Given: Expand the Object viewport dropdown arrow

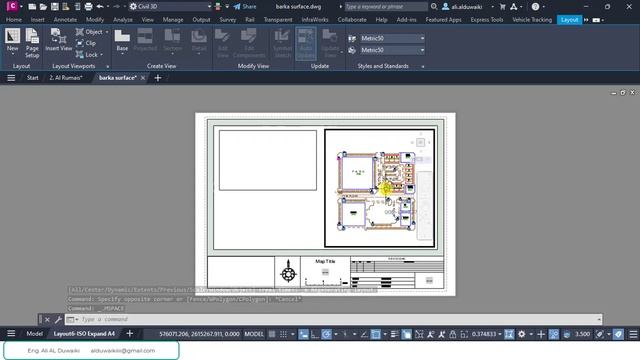Looking at the screenshot, I should pos(107,32).
